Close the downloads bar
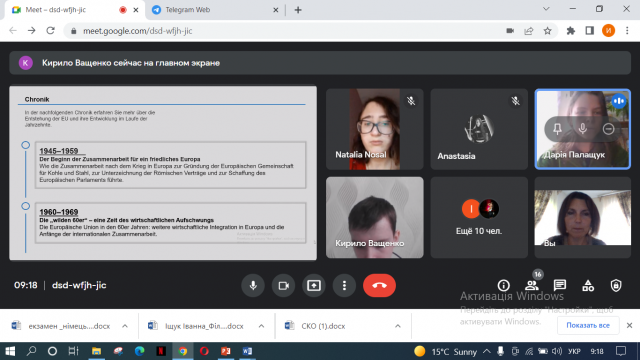The height and width of the screenshot is (360, 640). coord(629,325)
